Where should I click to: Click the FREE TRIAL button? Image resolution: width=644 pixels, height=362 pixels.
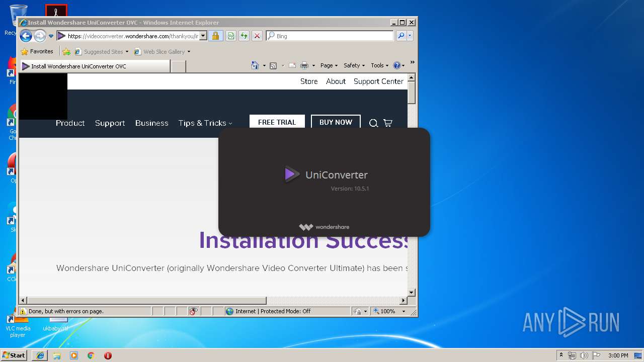pos(277,122)
